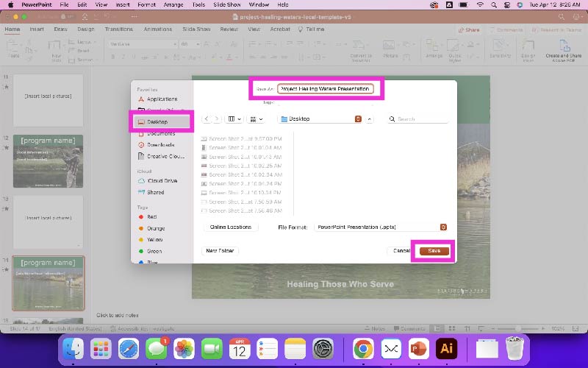Select slide 14 thumbnail
The image size is (588, 368).
[x=48, y=283]
